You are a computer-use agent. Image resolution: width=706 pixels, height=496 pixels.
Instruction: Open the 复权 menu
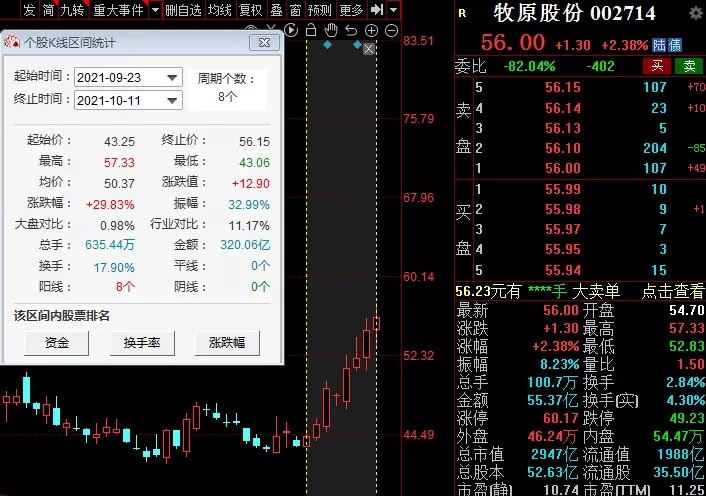(250, 9)
